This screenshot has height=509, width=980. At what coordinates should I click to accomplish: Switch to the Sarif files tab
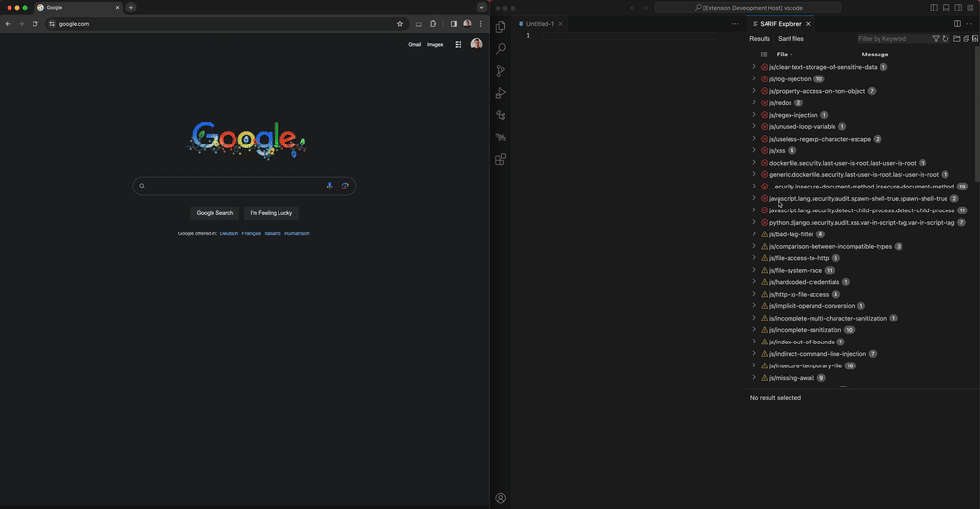point(791,38)
